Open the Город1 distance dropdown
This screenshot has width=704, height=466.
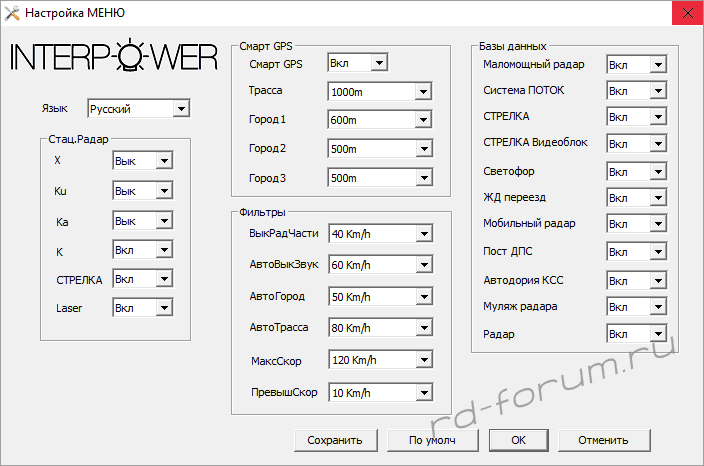(380, 120)
